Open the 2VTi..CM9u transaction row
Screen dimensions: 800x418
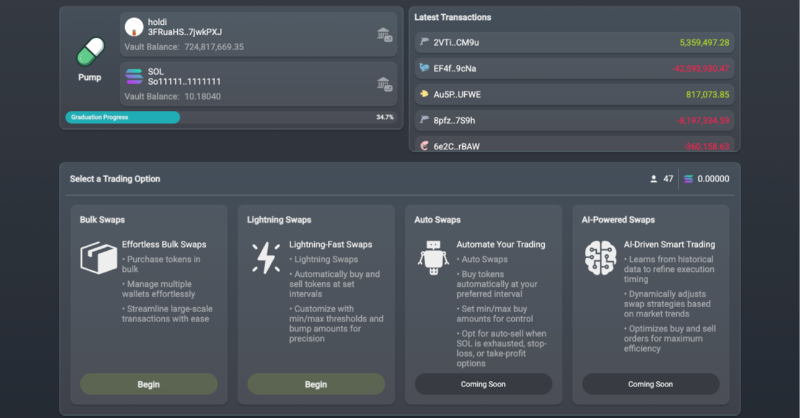tap(574, 42)
